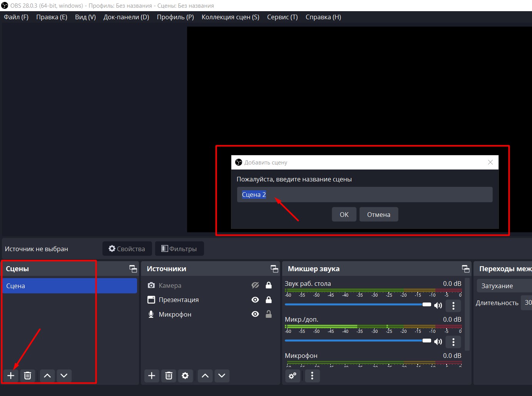The width and height of the screenshot is (532, 396).
Task: Click the scene name input field
Action: (x=364, y=195)
